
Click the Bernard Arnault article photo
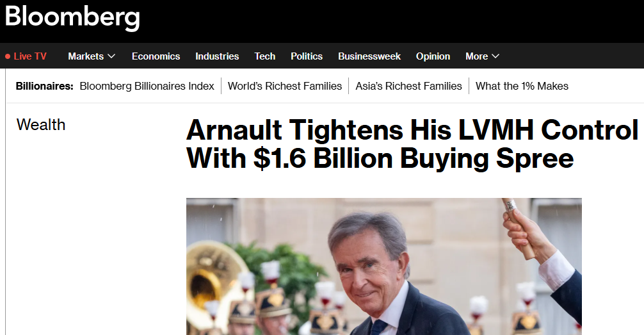[384, 266]
